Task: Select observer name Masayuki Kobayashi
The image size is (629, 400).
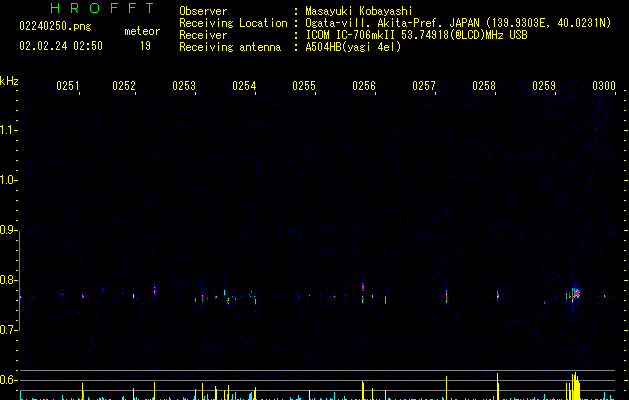Action: (359, 11)
